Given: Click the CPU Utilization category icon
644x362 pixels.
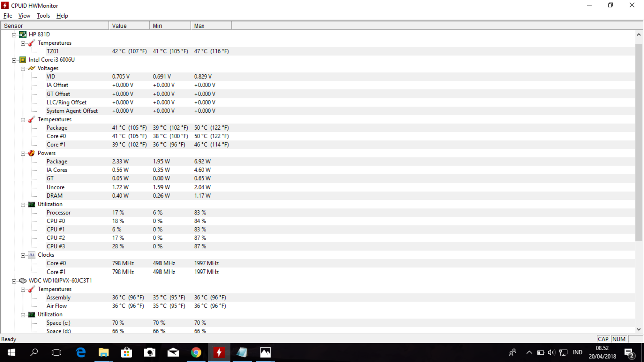Looking at the screenshot, I should (x=32, y=204).
